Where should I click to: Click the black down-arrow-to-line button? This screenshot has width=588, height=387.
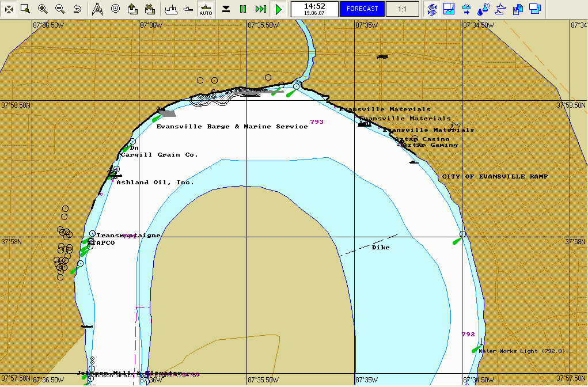pos(226,9)
